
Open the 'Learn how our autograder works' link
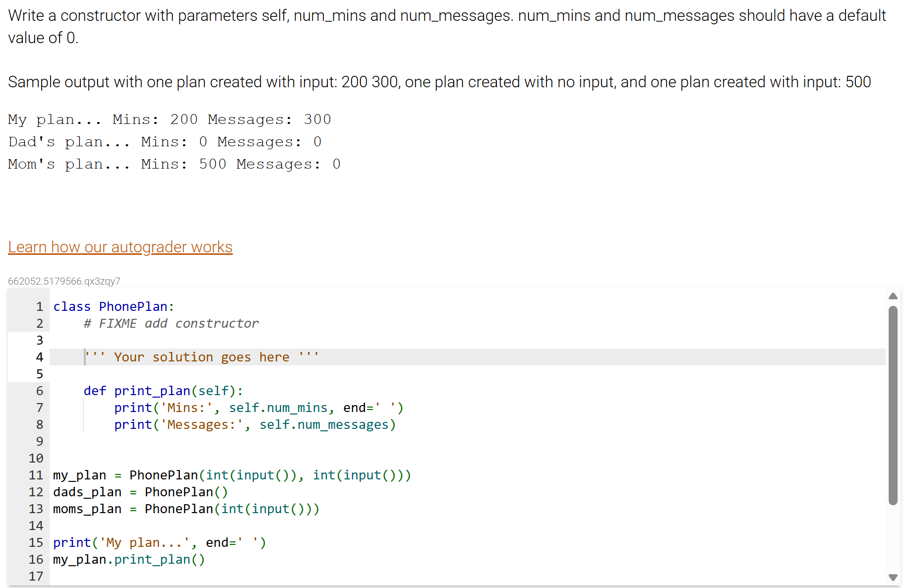pyautogui.click(x=120, y=246)
